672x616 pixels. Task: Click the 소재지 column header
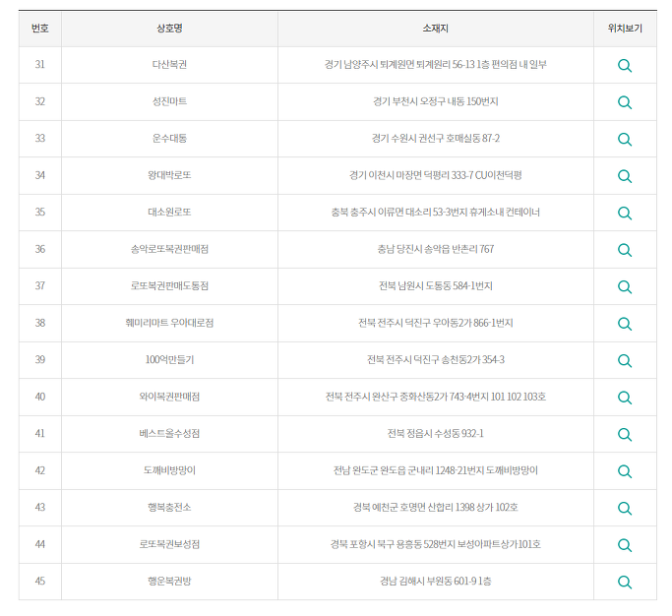click(436, 29)
